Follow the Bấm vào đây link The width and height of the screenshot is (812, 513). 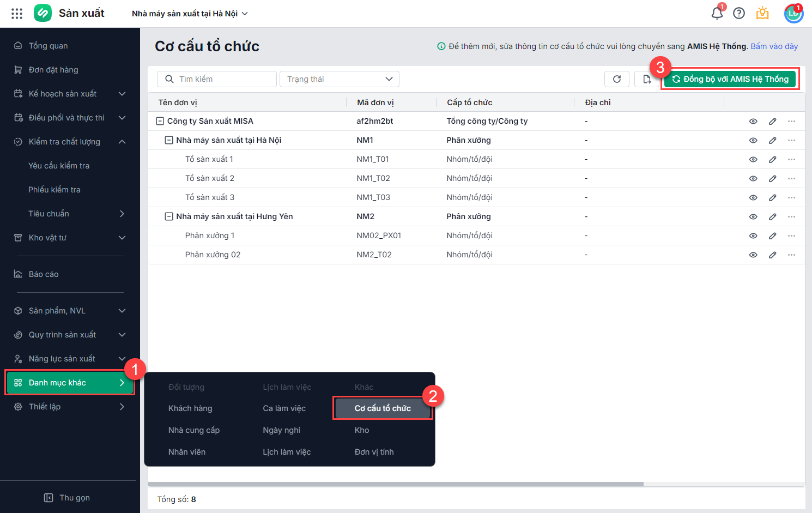coord(774,46)
